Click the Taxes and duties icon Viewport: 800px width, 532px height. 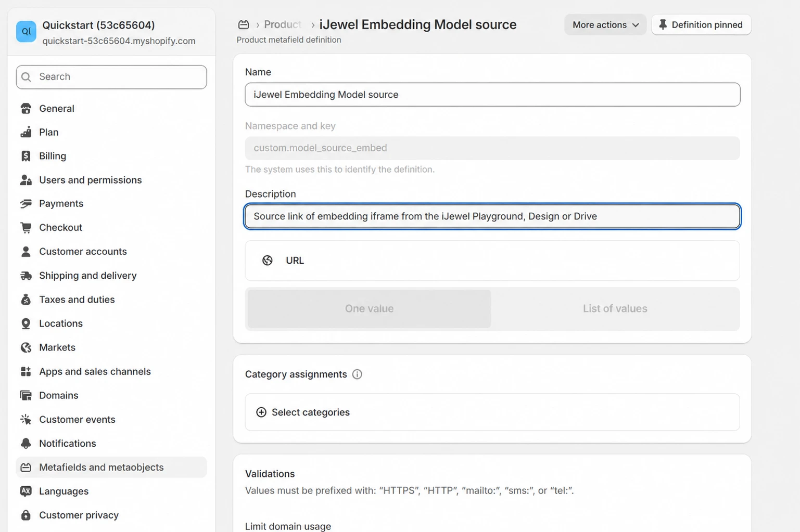tap(26, 300)
